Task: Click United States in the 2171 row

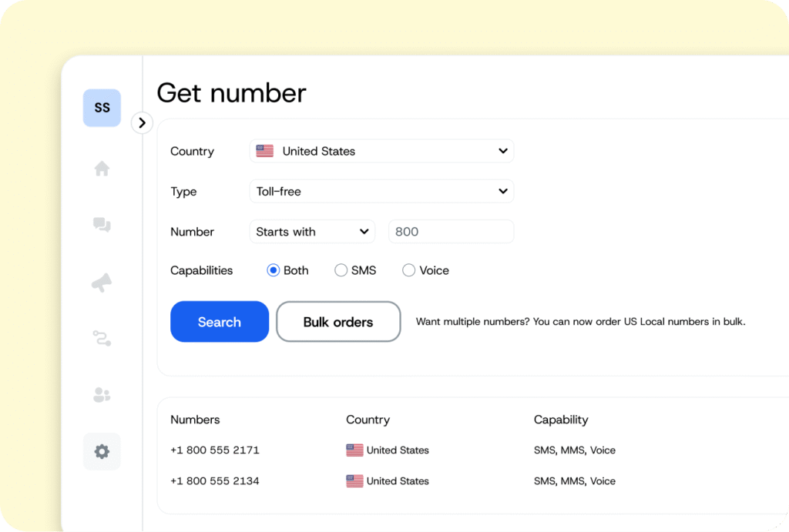Action: tap(398, 450)
